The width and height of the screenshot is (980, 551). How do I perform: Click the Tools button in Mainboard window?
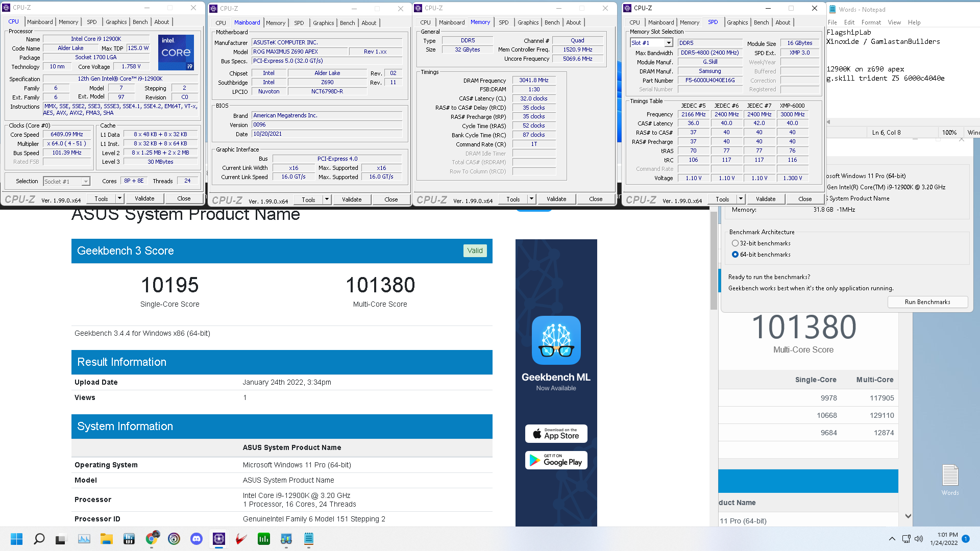coord(308,199)
